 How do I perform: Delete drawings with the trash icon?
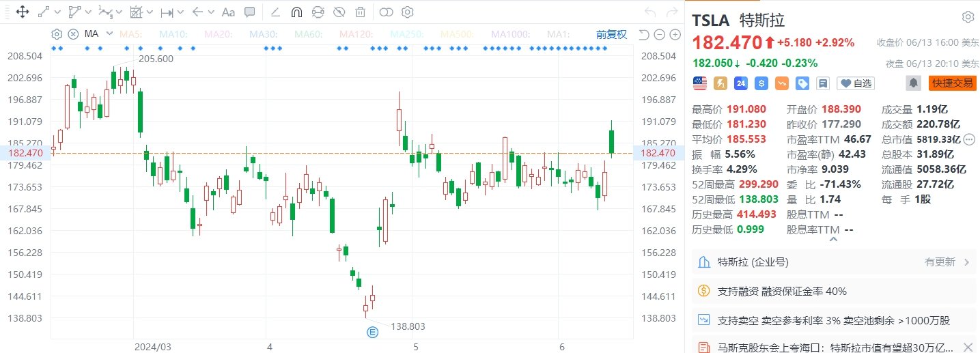click(360, 12)
